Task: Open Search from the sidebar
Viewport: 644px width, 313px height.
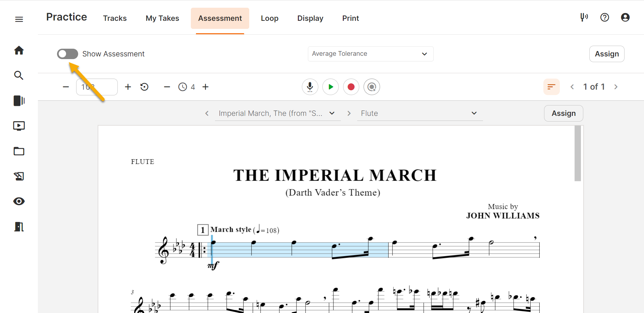Action: pos(19,75)
